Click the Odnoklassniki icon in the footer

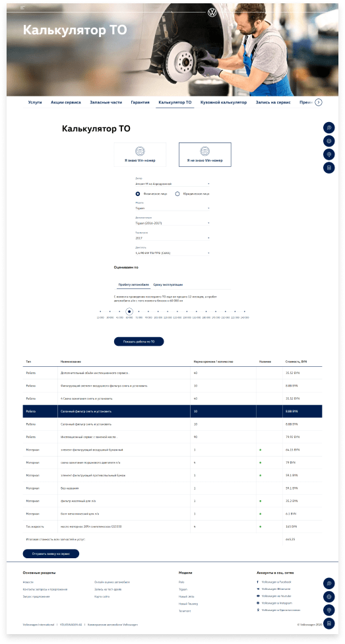257,610
